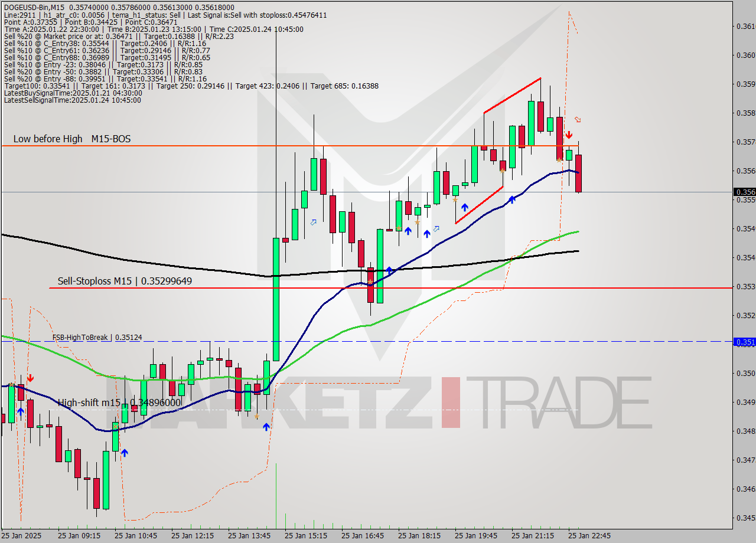This screenshot has height=543, width=756.
Task: Click the LatestBuySignalTime line
Action: click(x=73, y=93)
